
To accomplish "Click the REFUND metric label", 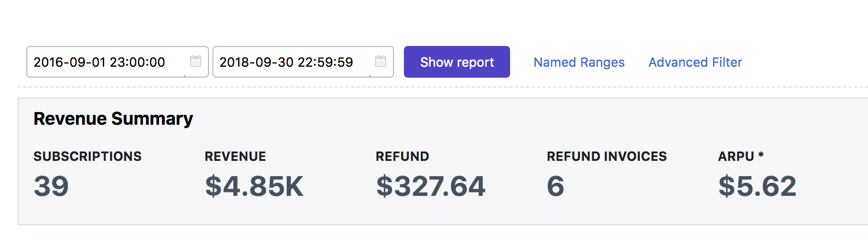I will (x=402, y=156).
